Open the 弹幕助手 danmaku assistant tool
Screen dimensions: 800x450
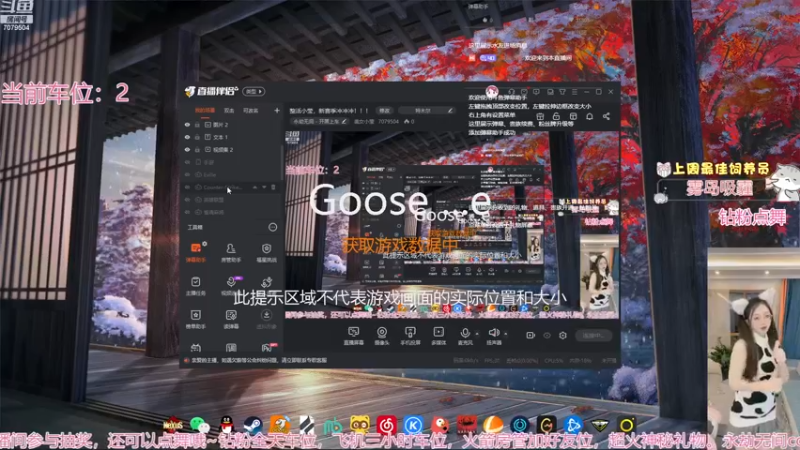196,252
